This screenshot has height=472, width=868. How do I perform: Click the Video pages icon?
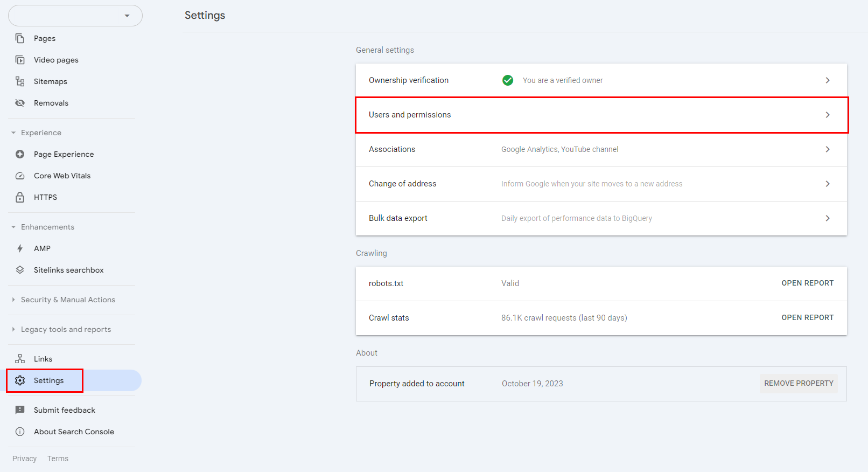pos(20,60)
